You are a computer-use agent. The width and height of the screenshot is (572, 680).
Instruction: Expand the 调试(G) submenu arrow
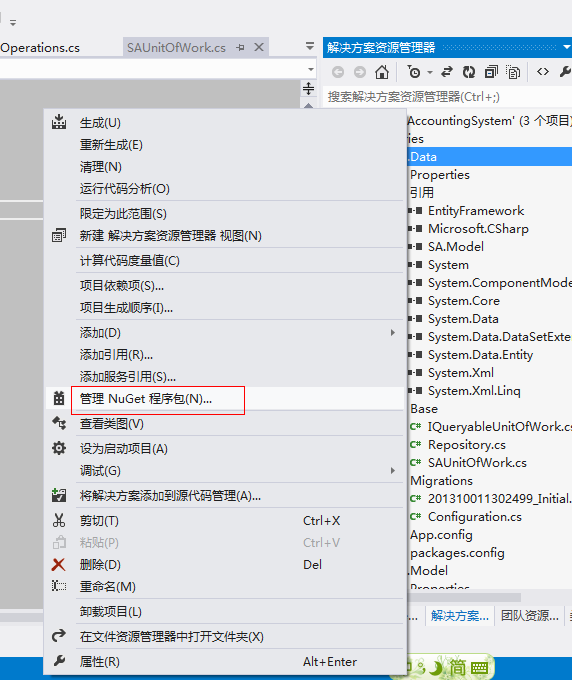392,471
